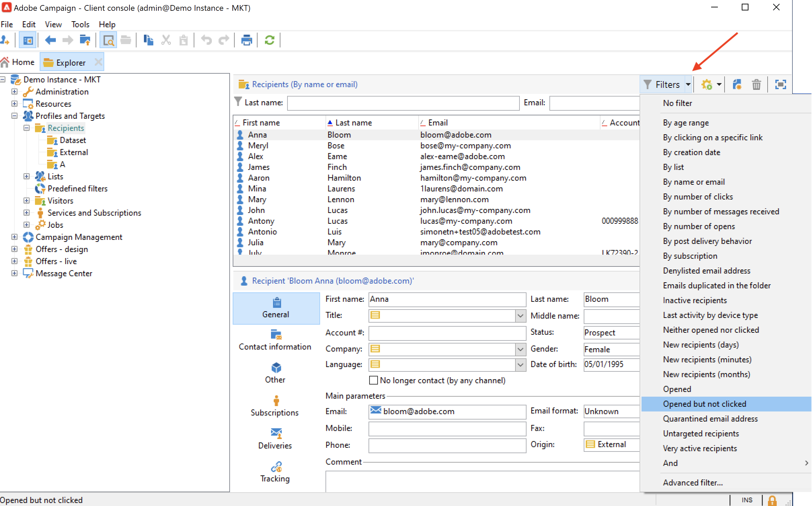812x506 pixels.
Task: Open the Language dropdown arrow
Action: point(520,365)
